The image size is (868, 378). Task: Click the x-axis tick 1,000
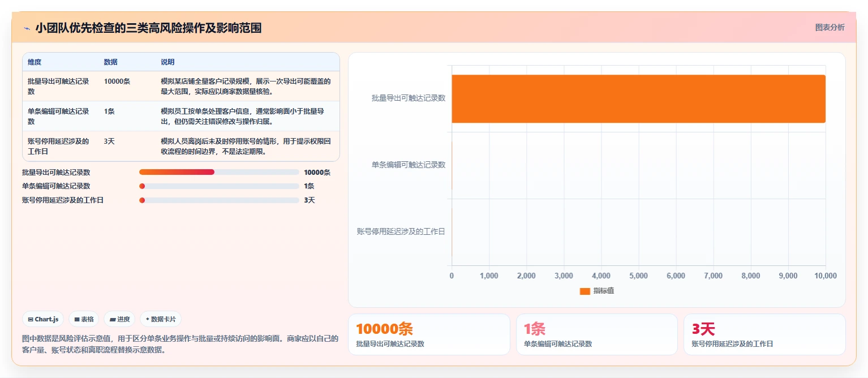click(x=489, y=276)
